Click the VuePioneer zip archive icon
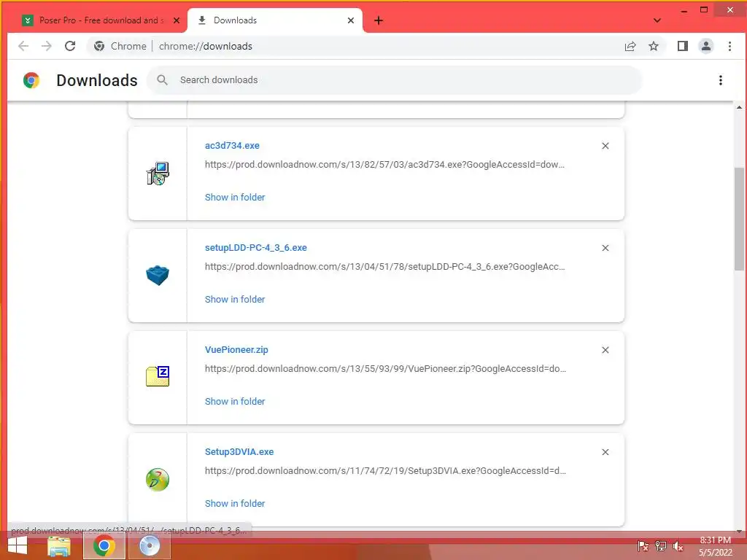Viewport: 747px width, 560px height. [158, 376]
